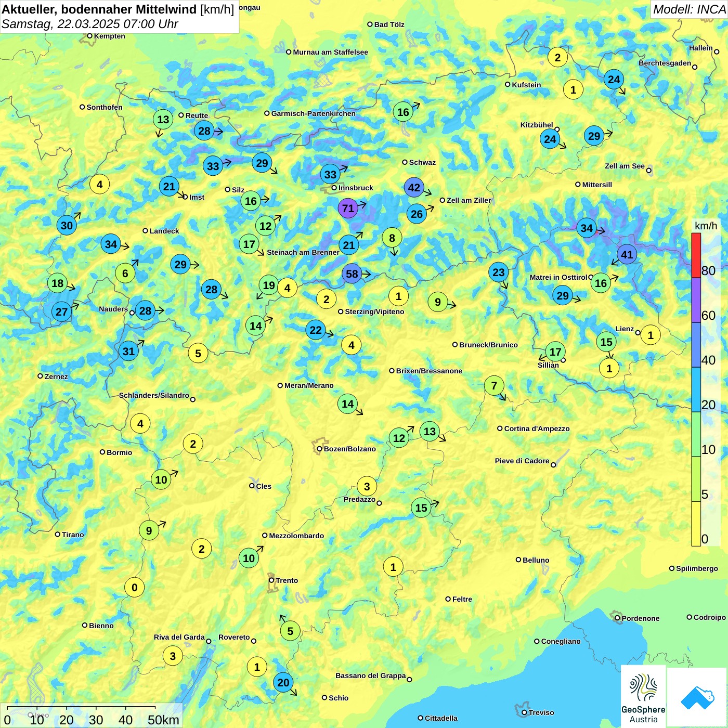
Task: Click the Belluno city label
Action: point(536,560)
